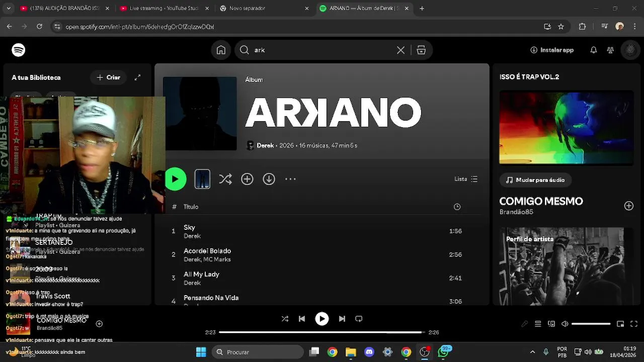Open the Browse icon beside search

point(422,50)
